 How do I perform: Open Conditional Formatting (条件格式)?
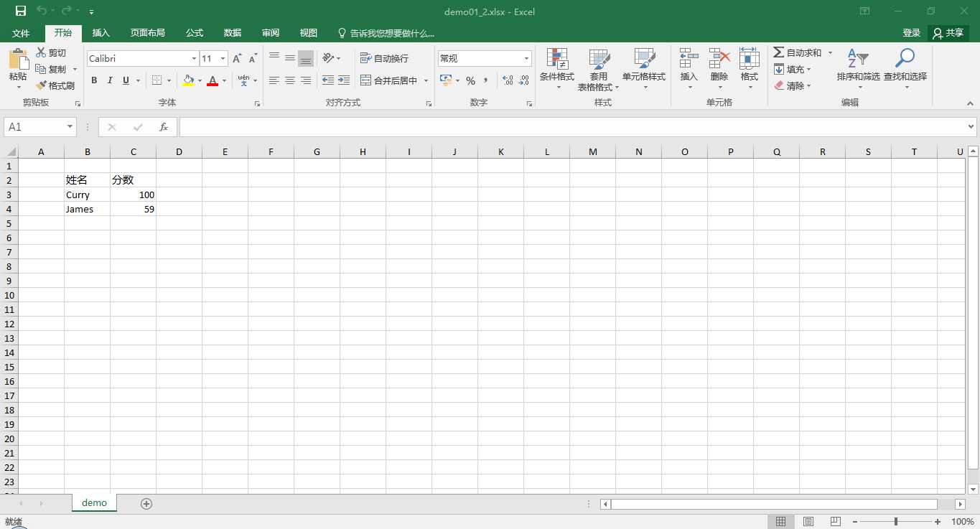[557, 69]
